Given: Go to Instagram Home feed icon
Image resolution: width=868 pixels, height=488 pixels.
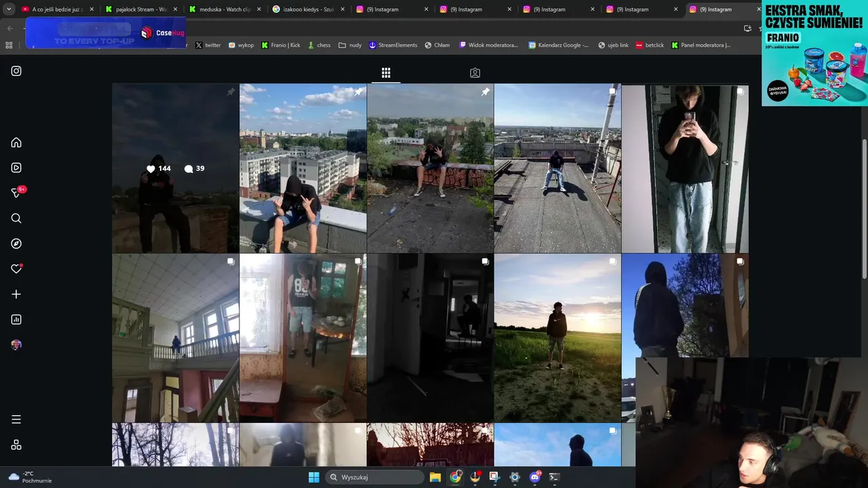Looking at the screenshot, I should tap(16, 142).
